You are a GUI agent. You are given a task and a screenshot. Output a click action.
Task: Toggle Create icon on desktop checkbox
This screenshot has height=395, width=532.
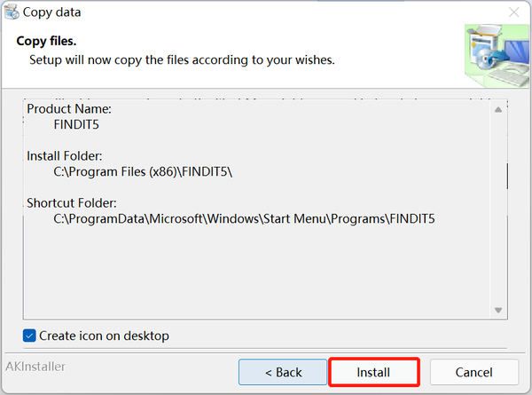click(30, 336)
